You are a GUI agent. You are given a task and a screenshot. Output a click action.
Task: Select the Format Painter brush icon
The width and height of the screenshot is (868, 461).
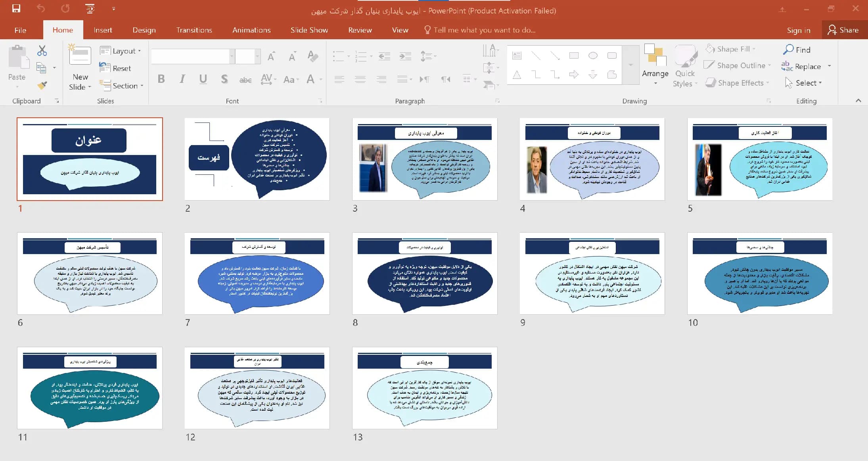(x=42, y=85)
